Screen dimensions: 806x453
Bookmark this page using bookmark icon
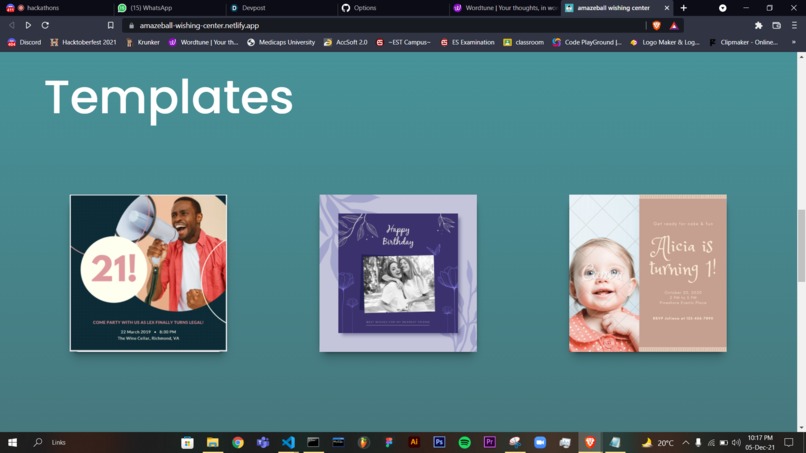(111, 25)
